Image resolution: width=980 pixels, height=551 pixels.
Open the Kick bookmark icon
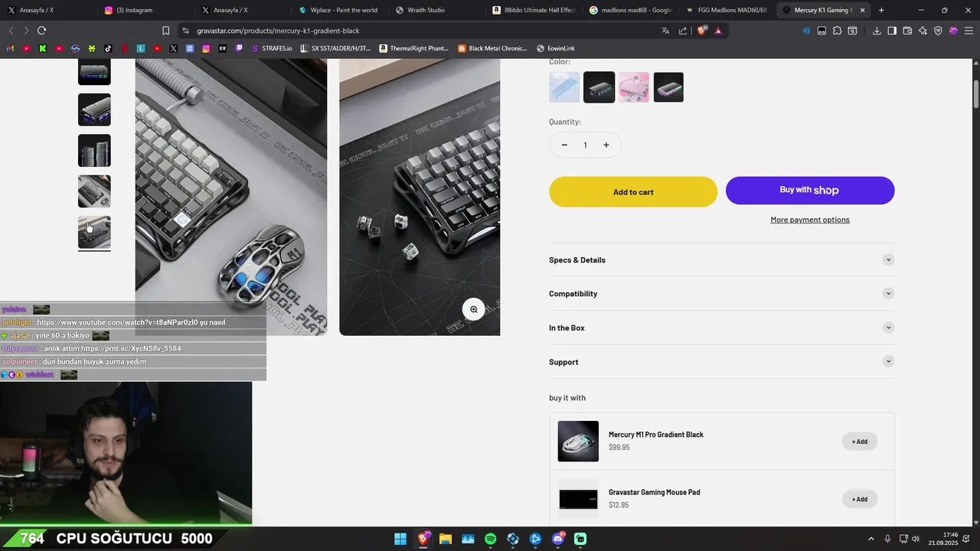(x=42, y=48)
